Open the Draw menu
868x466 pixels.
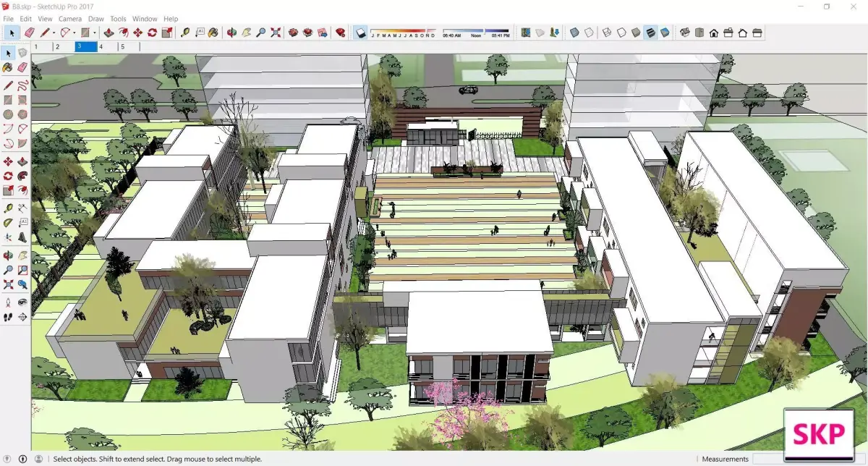(95, 18)
